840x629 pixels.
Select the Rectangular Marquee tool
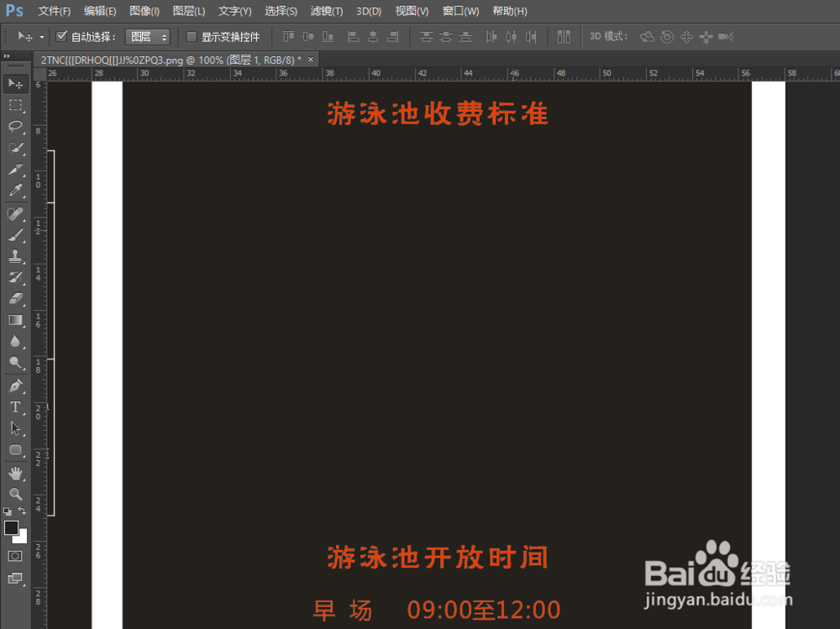point(15,105)
